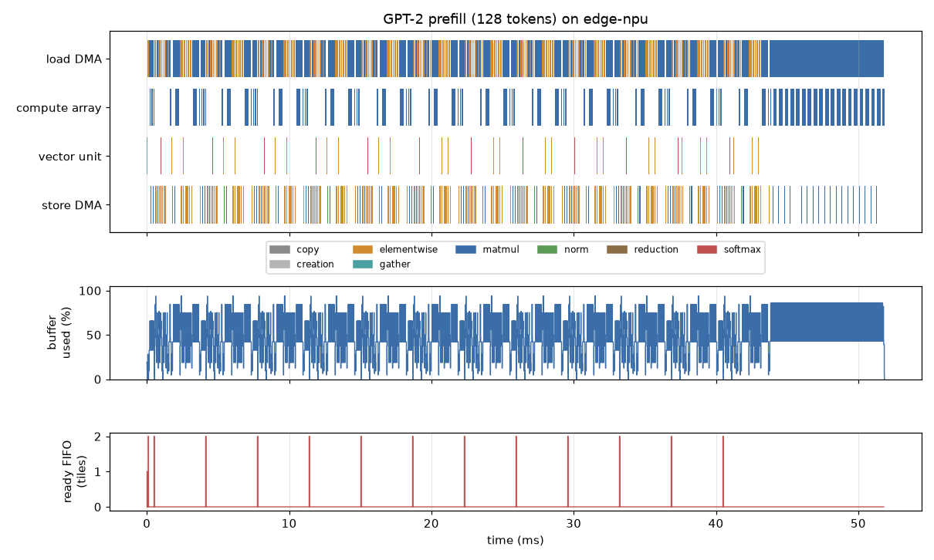Click the 'ready FIFO (tiles)' axis label
The image size is (934, 560).
(73, 471)
